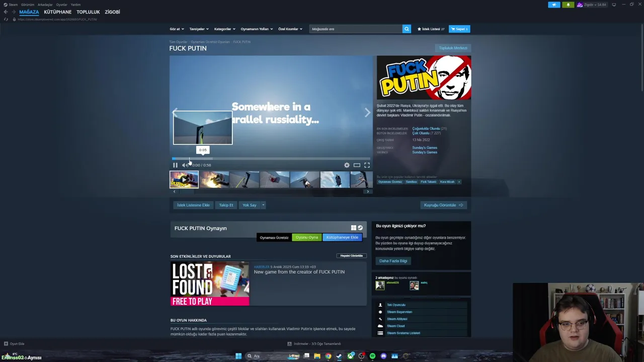Image resolution: width=644 pixels, height=362 pixels.
Task: Select the explosion screenshot thumbnail
Action: (214, 179)
